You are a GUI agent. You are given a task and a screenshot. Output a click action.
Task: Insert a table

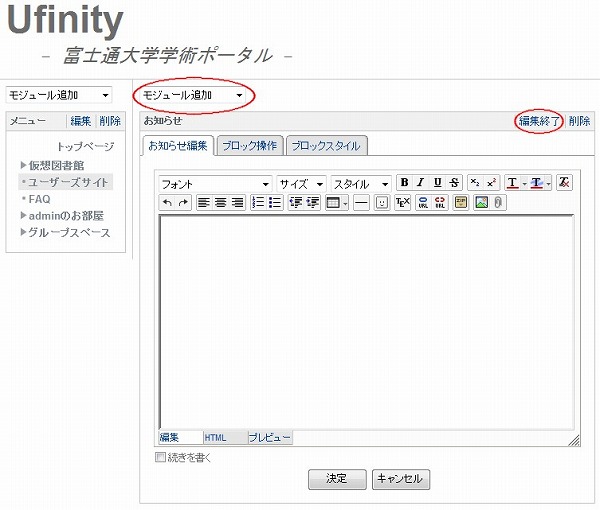[x=333, y=202]
